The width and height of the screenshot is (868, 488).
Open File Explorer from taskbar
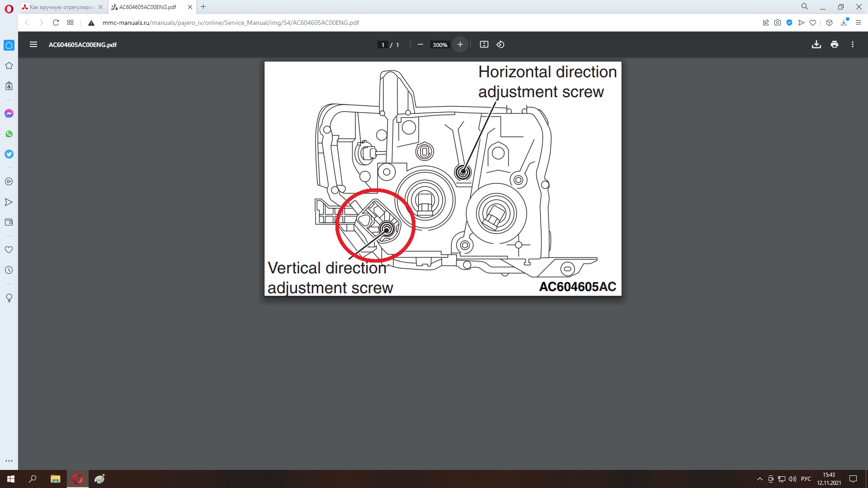click(x=55, y=479)
